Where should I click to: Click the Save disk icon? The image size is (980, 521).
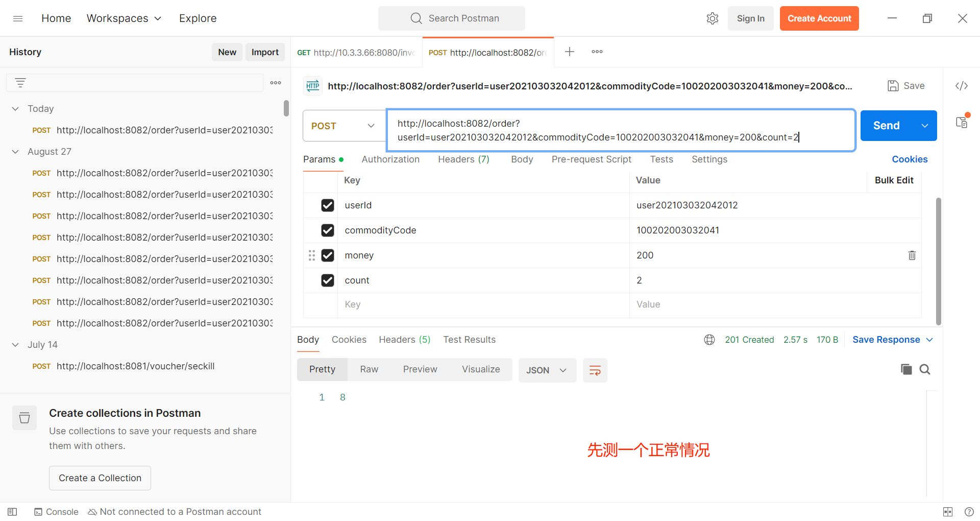coord(893,86)
